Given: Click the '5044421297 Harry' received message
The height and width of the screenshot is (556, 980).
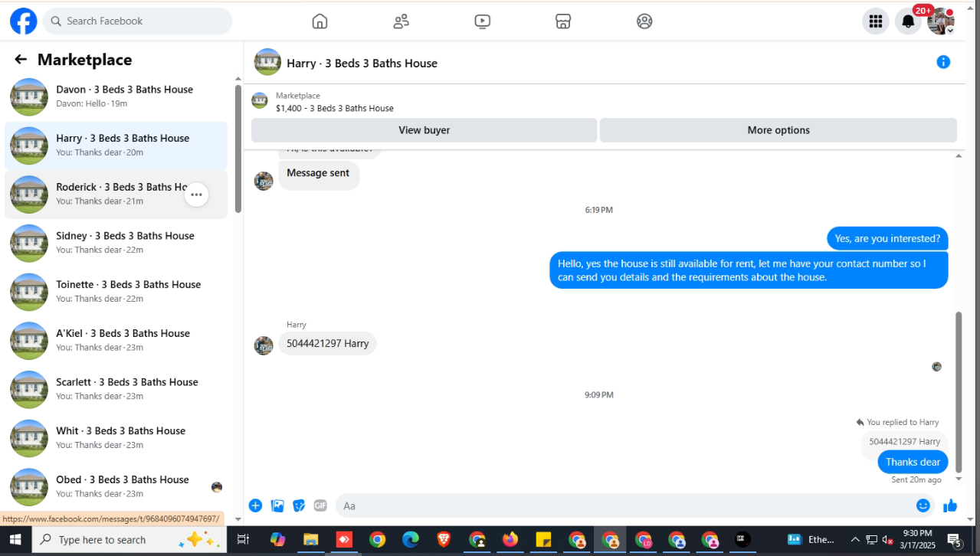Looking at the screenshot, I should click(x=328, y=343).
